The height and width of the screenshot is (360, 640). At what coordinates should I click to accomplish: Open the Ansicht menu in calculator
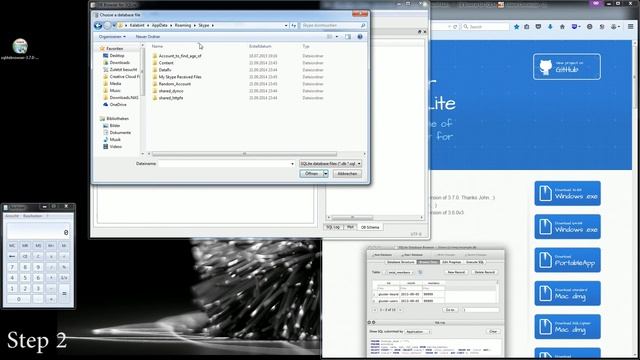[11, 216]
